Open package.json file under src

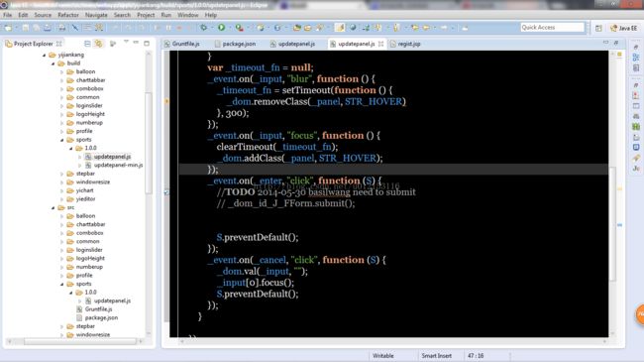pyautogui.click(x=101, y=317)
